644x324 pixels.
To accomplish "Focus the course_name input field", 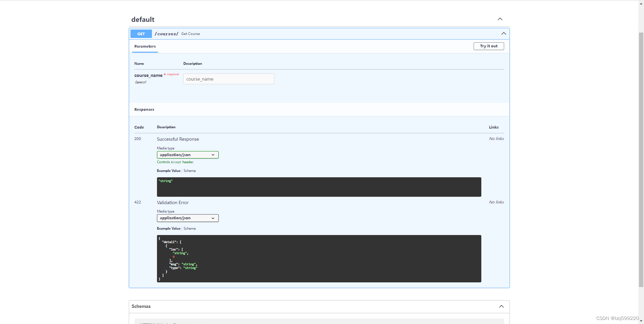I will coord(228,79).
